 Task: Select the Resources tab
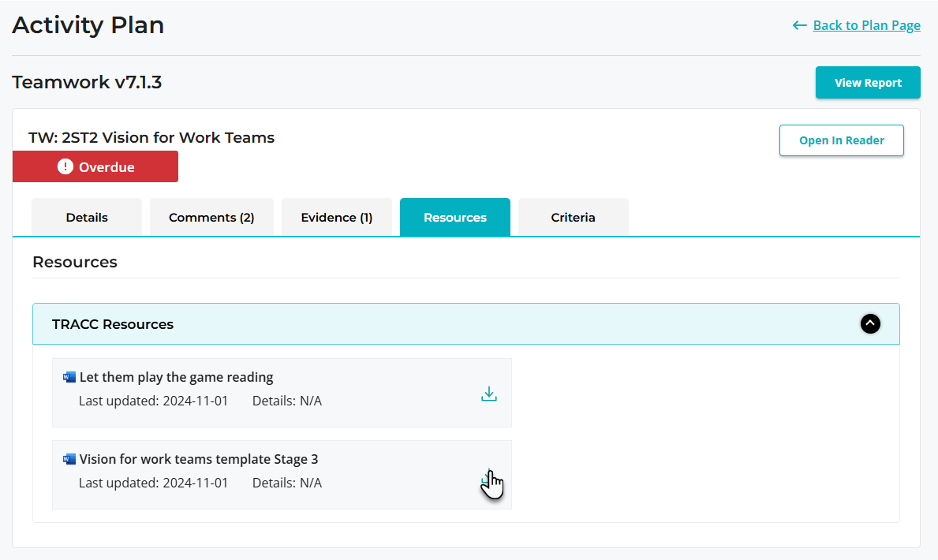click(455, 218)
